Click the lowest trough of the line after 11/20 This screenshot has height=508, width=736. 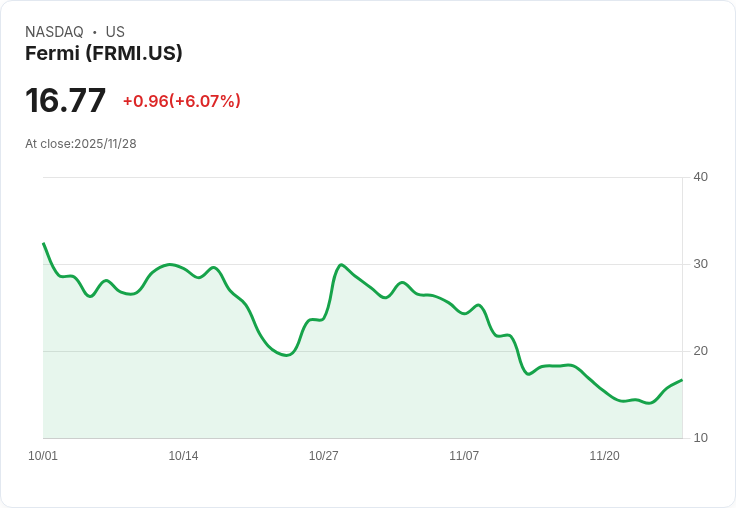pos(649,403)
